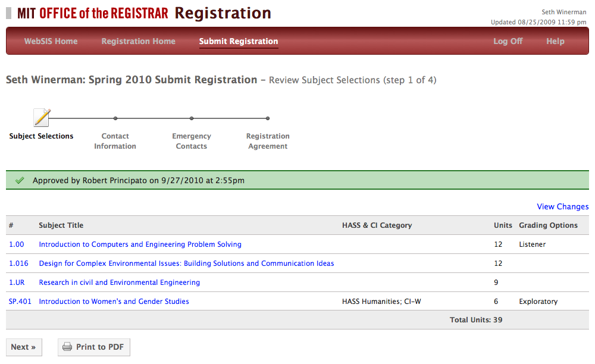The image size is (595, 364).
Task: Open Research in civil and Environmental Engineering
Action: click(x=119, y=283)
